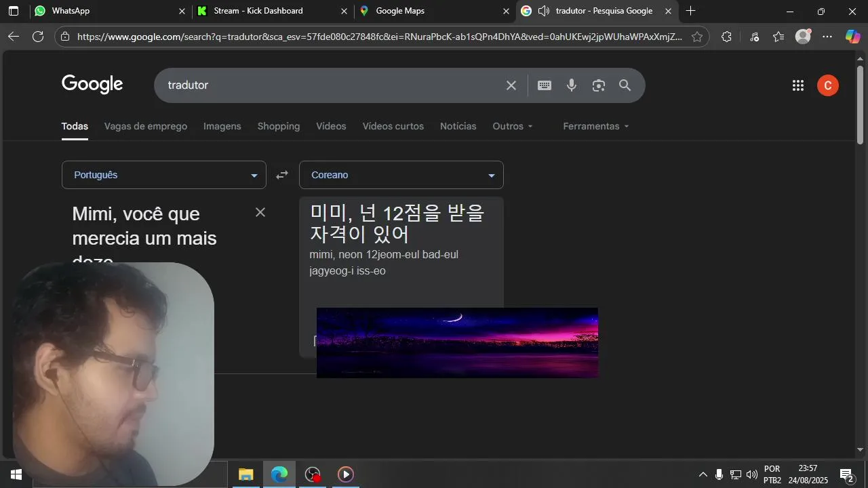Click the magnifier search button
The image size is (868, 488).
tap(625, 85)
